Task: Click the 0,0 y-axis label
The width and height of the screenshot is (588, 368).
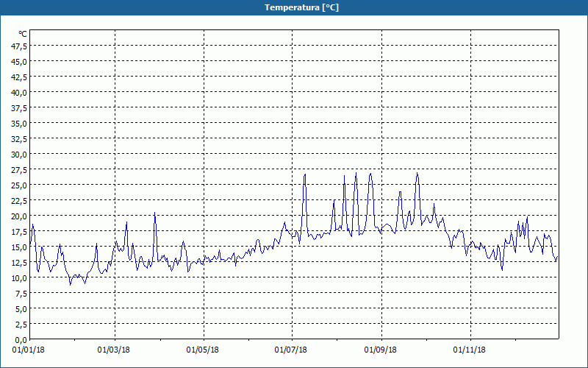Action: click(21, 340)
